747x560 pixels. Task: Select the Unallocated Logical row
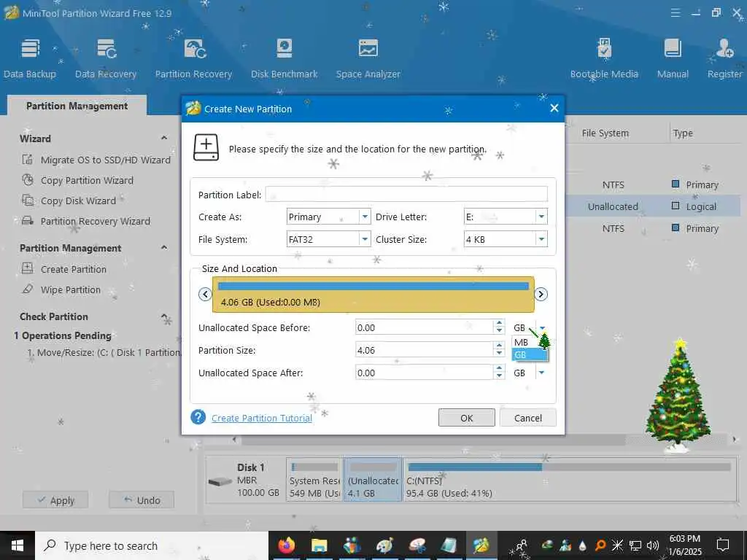pos(653,206)
